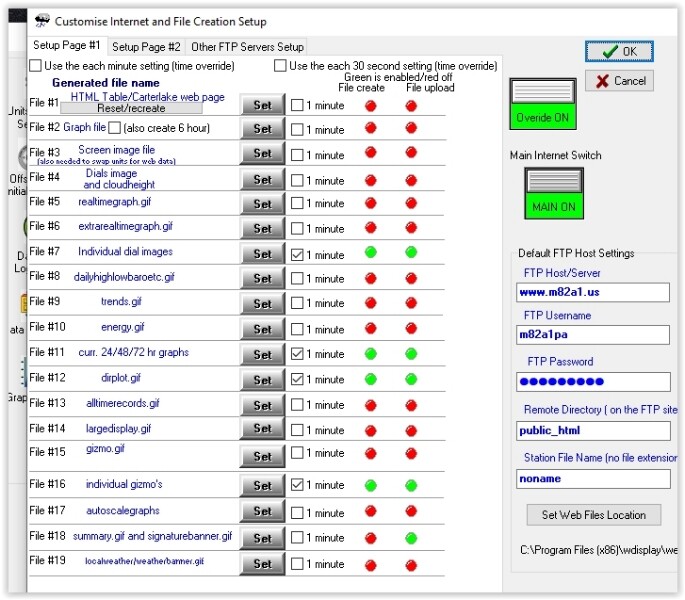The height and width of the screenshot is (600, 685).
Task: Click the FTP Username field
Action: point(593,335)
